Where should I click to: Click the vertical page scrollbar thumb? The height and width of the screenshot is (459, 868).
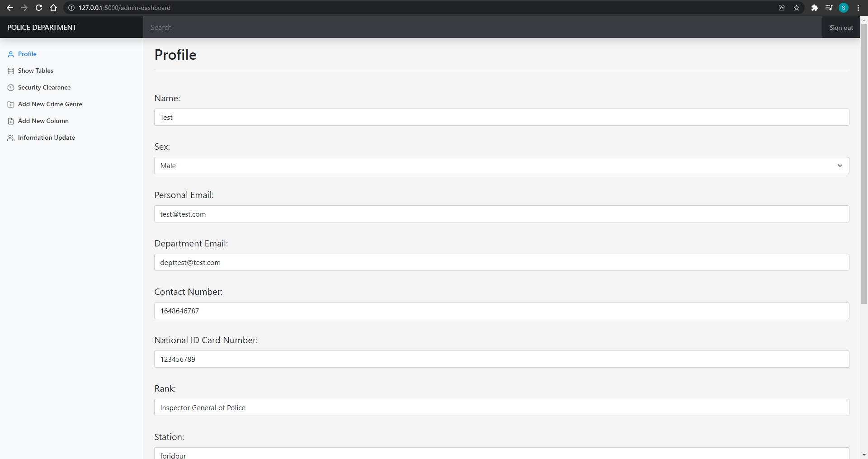[864, 164]
